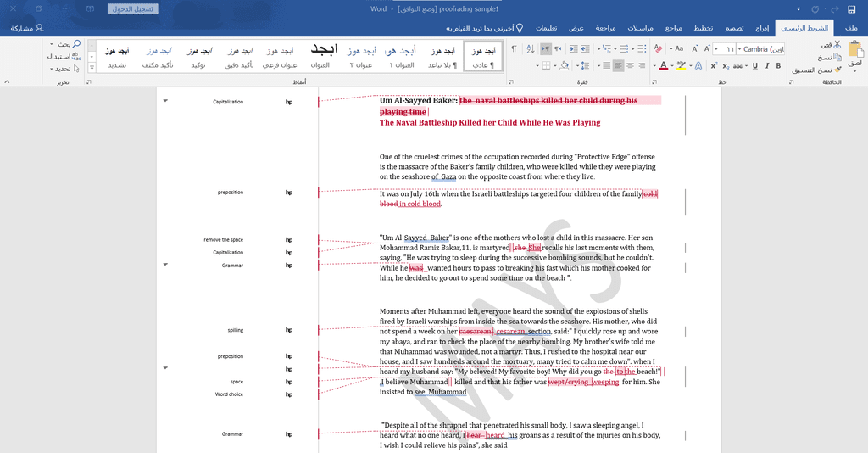Open line and paragraph spacing icon
Image resolution: width=868 pixels, height=453 pixels.
point(585,66)
